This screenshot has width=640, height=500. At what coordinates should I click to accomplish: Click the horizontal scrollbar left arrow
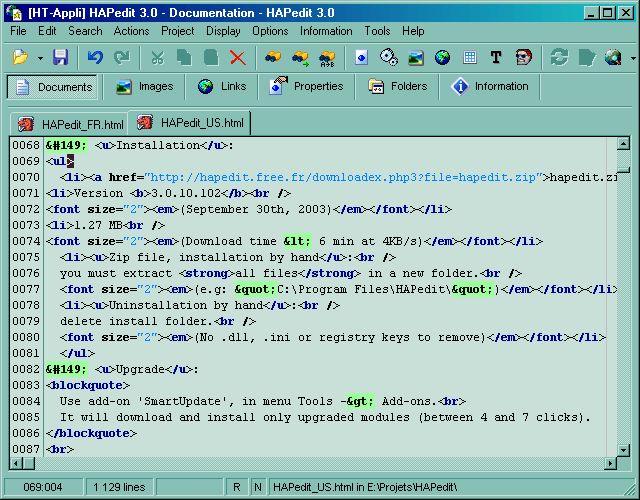[16, 463]
